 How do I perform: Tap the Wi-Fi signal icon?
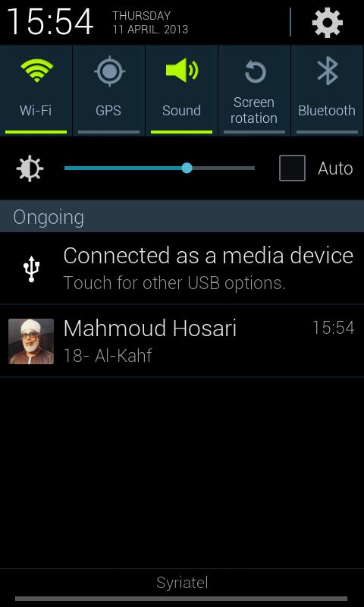[36, 70]
